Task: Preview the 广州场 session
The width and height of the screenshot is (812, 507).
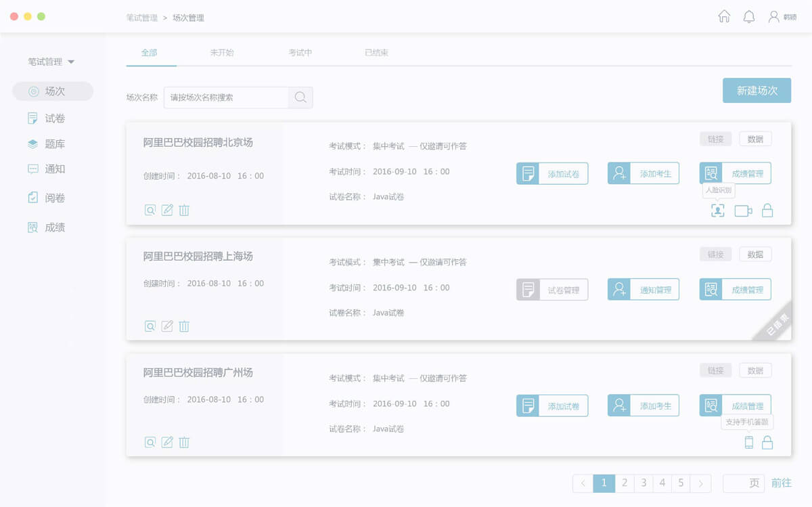Action: 150,442
